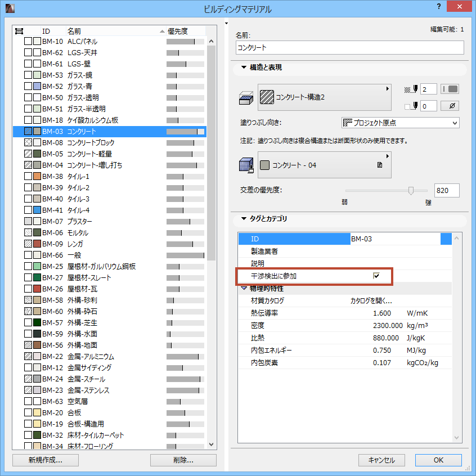Click the fill icon of BM-06 モルタル
Screen dimensions: 476x476
coord(28,232)
